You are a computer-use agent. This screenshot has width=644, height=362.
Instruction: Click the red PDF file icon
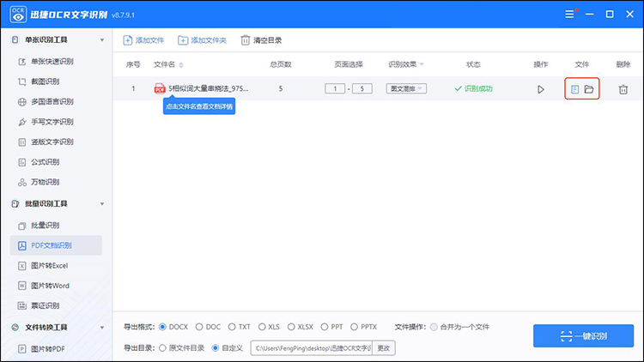[x=160, y=88]
